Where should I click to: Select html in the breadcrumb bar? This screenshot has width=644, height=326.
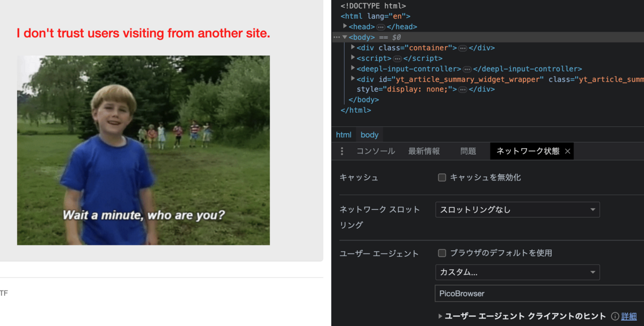coord(343,135)
